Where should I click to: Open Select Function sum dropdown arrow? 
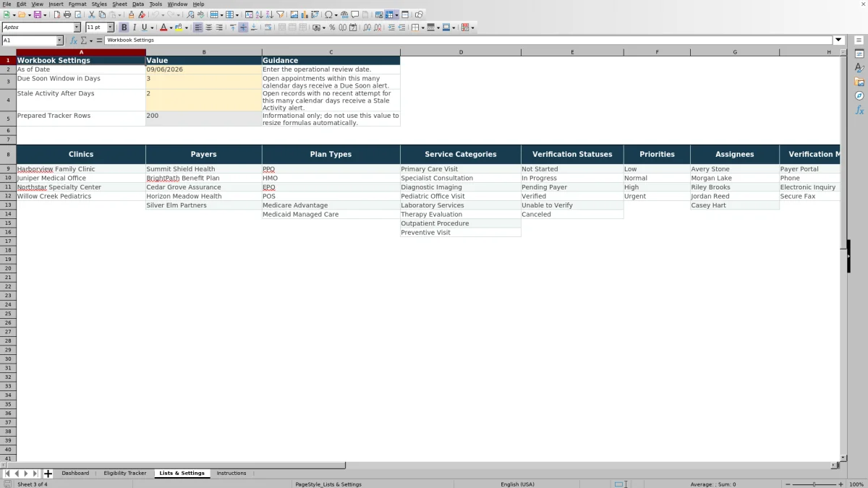pyautogui.click(x=91, y=40)
